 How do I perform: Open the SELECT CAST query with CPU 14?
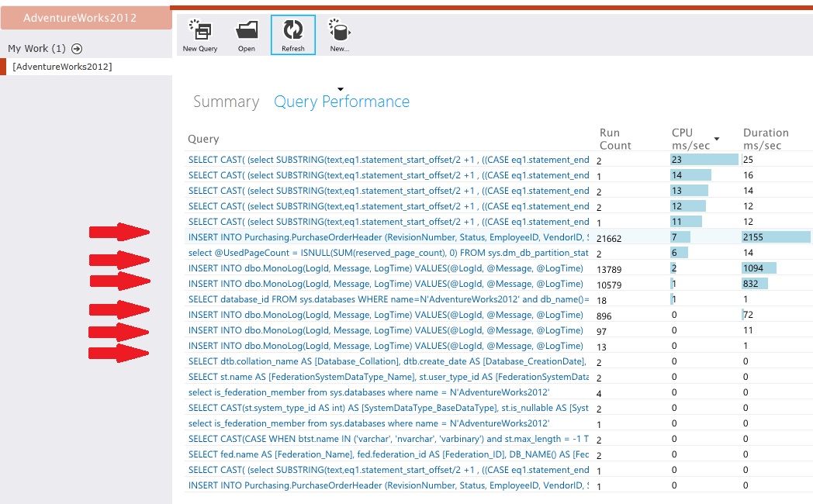[x=389, y=175]
